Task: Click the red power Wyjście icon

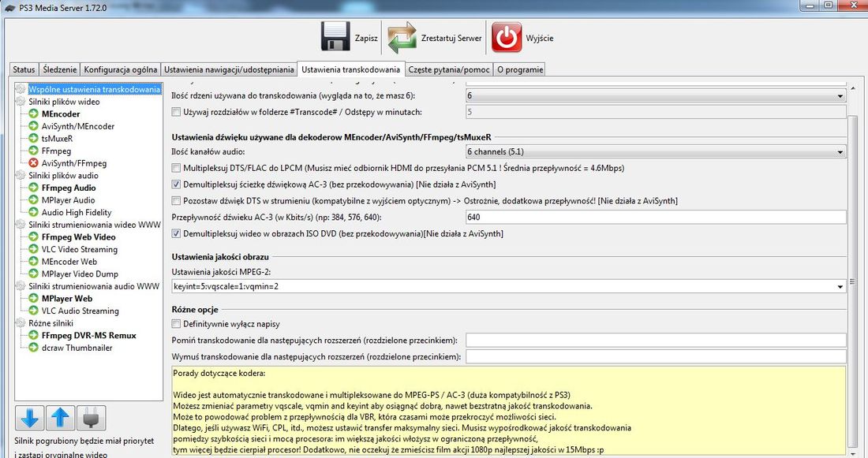Action: coord(507,38)
